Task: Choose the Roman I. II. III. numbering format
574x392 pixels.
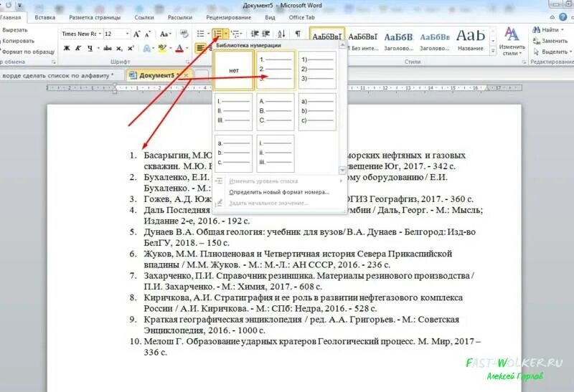Action: [234, 112]
